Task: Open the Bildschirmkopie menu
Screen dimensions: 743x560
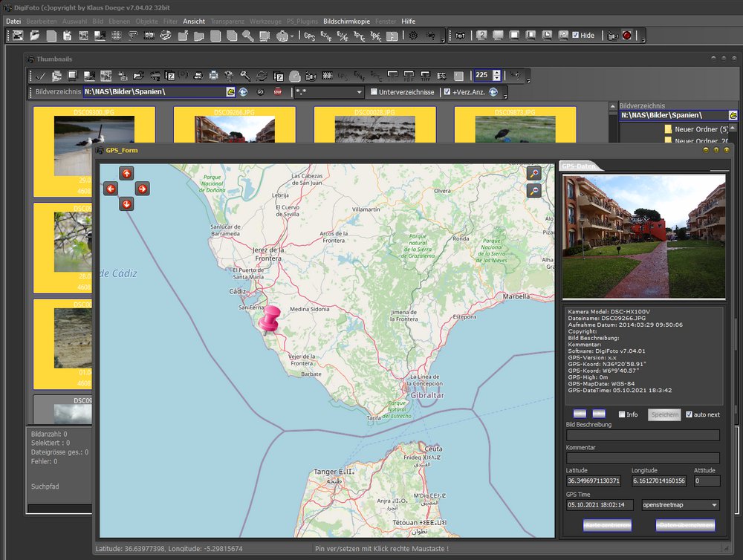Action: pos(346,22)
